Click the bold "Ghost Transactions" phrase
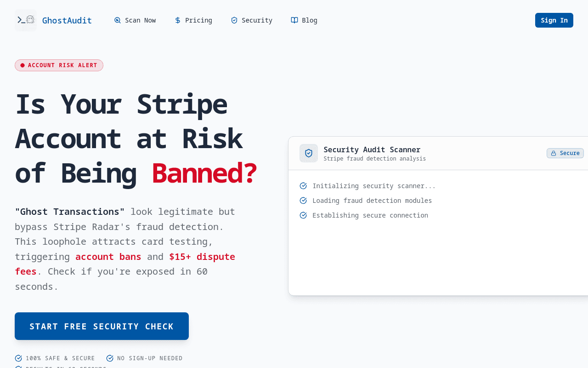The height and width of the screenshot is (368, 588). coord(70,212)
